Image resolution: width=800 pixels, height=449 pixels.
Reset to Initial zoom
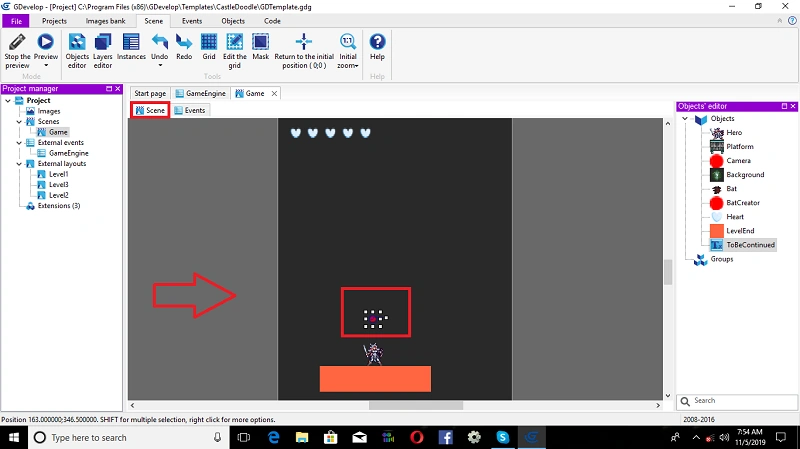click(347, 47)
